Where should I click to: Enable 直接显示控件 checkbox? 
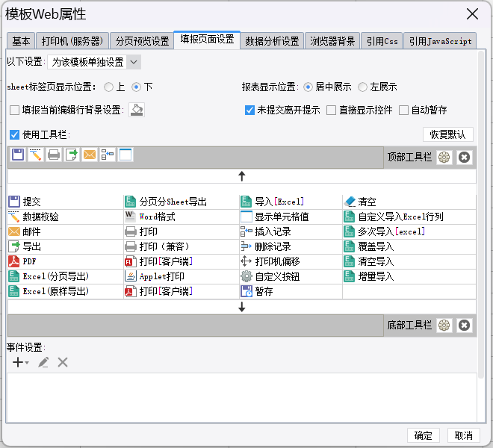331,111
